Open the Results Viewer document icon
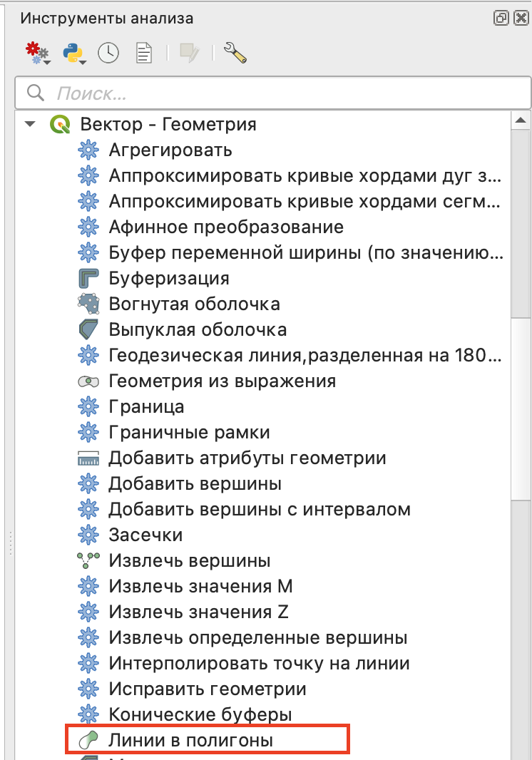 tap(144, 53)
